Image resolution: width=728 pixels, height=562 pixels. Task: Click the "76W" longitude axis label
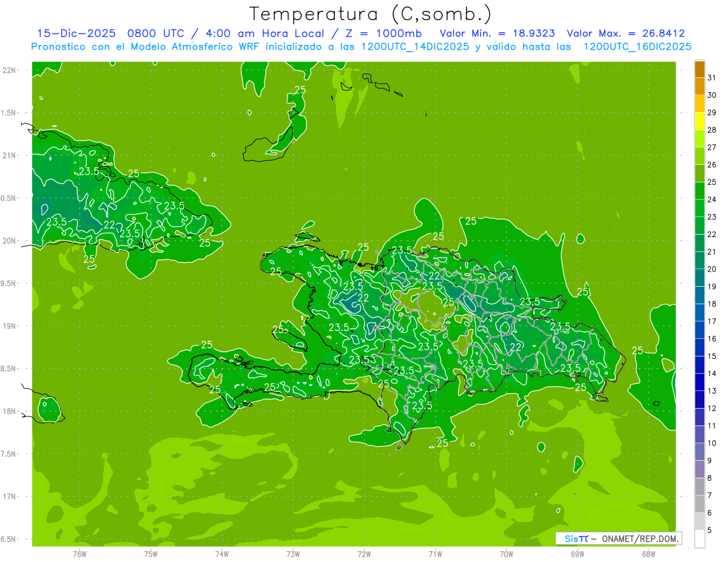click(79, 554)
